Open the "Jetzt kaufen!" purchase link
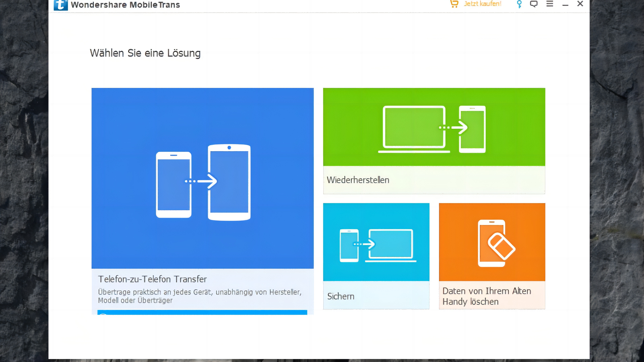 coord(482,4)
